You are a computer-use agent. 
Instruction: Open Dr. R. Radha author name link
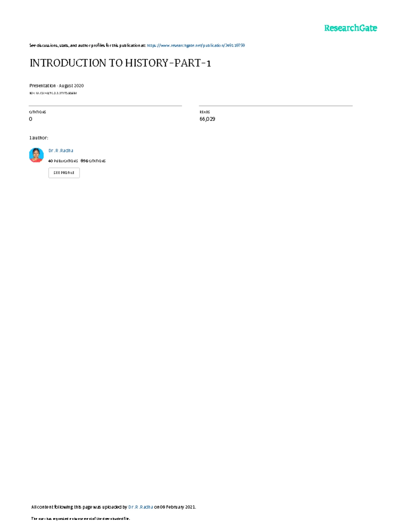point(61,151)
